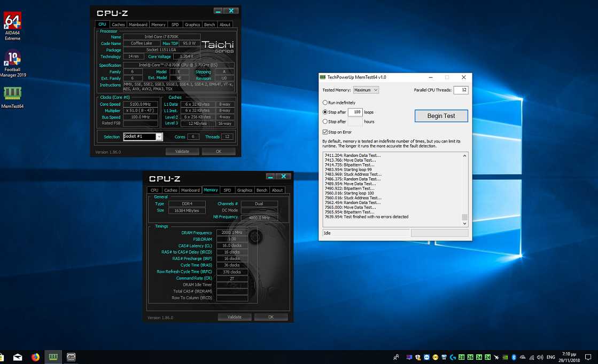Click the MemTest64 log scrollbar thumb
Screen dimensions: 598x364
coord(464,217)
